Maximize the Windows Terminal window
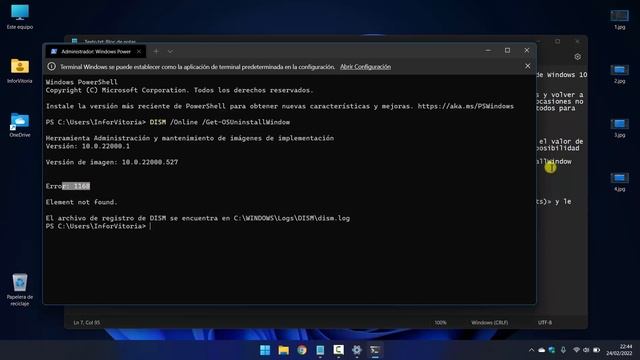Image resolution: width=640 pixels, height=360 pixels. (x=507, y=51)
